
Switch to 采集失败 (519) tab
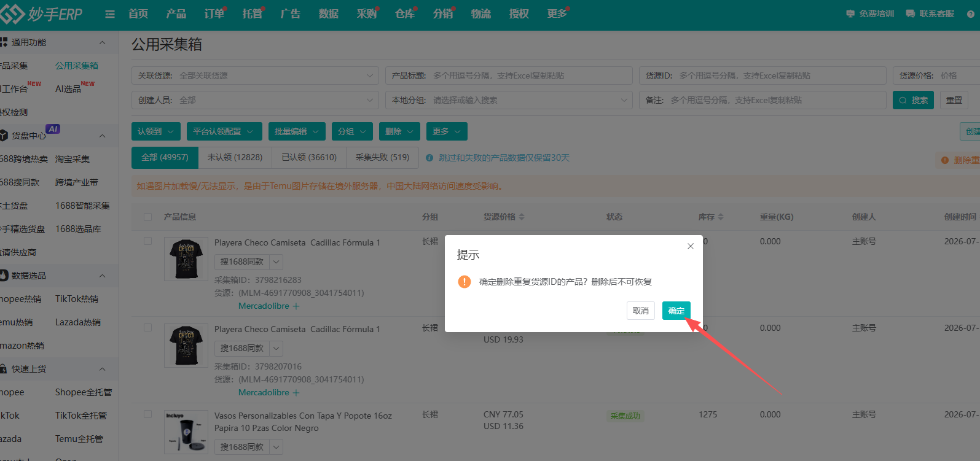coord(382,157)
